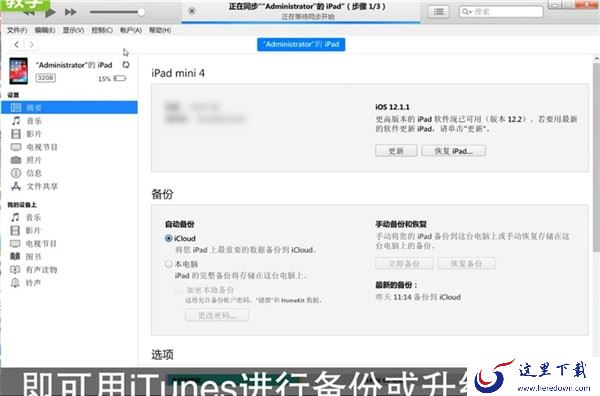600x396 pixels.
Task: Select 摘要 in the settings sidebar
Action: tap(69, 108)
